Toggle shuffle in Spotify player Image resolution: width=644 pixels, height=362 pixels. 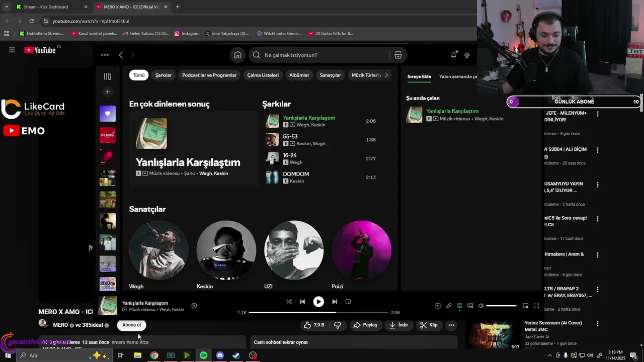point(289,302)
